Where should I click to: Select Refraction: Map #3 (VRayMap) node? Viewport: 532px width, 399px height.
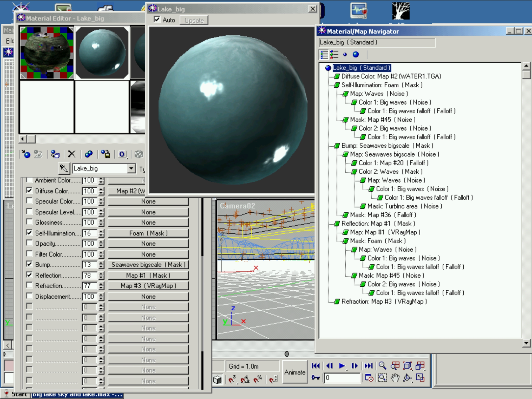[384, 302]
